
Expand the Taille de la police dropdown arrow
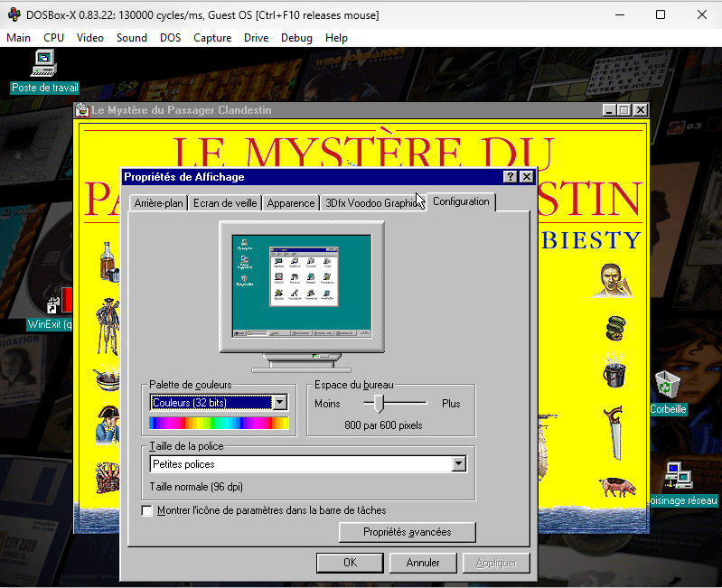coord(459,463)
